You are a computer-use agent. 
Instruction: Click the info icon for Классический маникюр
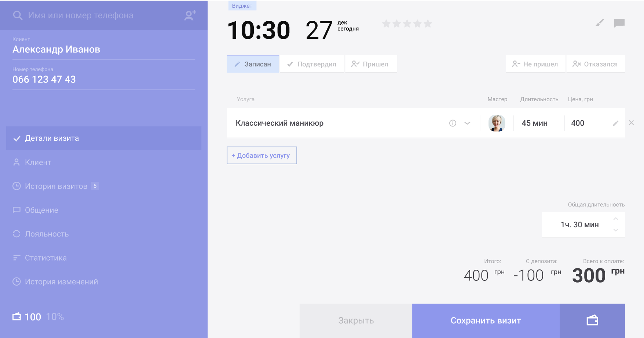(x=453, y=123)
